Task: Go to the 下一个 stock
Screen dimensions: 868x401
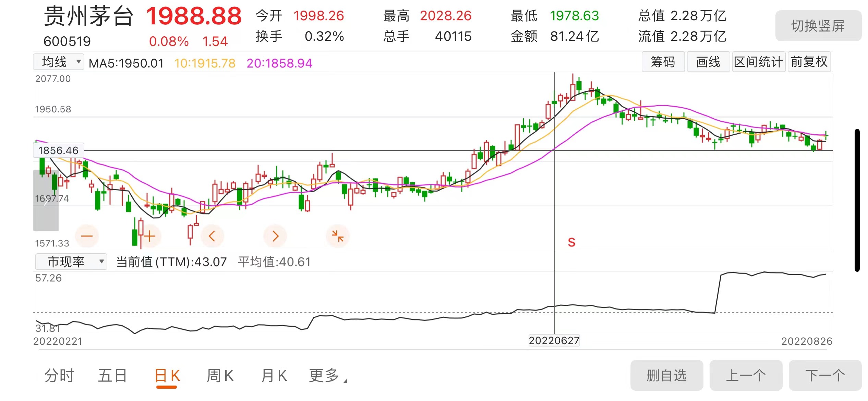Action: pos(824,376)
